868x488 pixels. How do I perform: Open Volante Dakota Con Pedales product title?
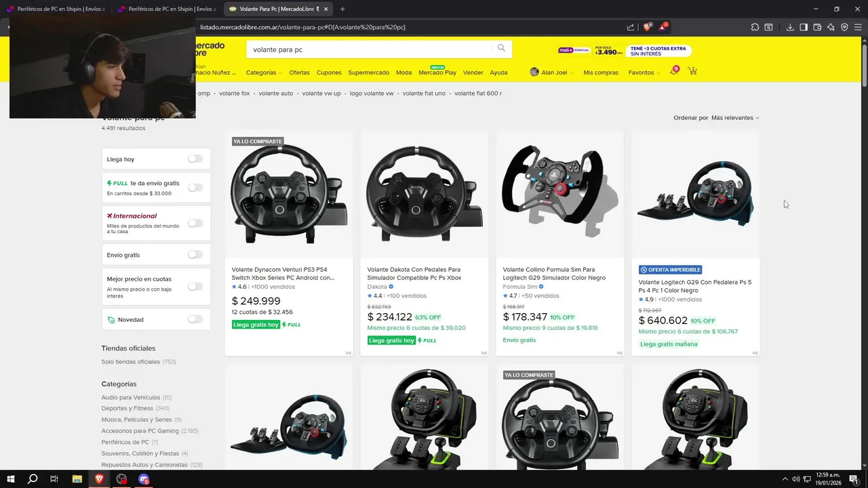point(414,274)
